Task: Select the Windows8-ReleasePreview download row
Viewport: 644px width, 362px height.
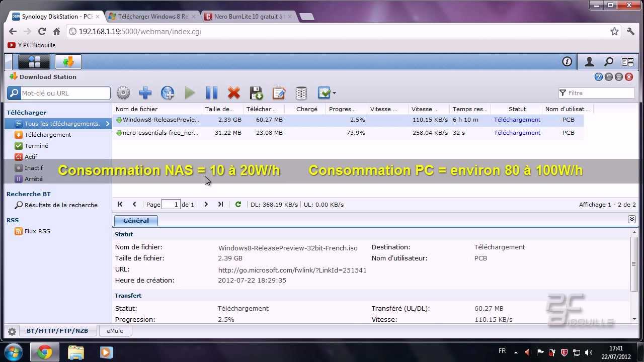Action: click(x=348, y=120)
